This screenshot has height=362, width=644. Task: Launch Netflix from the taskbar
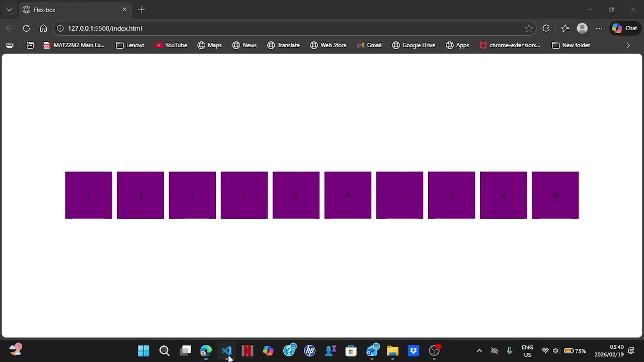tap(247, 351)
